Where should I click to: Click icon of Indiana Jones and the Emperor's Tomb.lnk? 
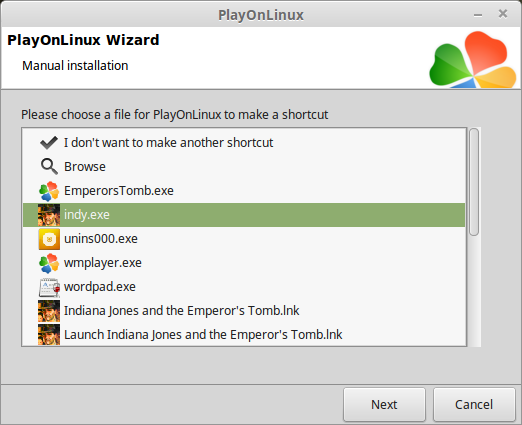[49, 311]
